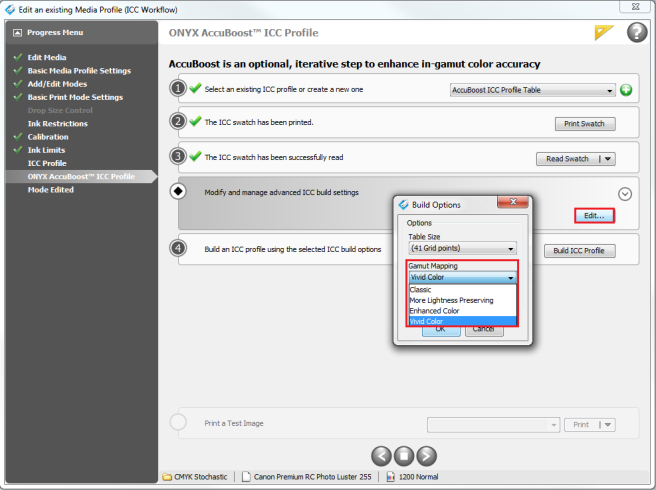Click the yellow ruler measurement icon
The image size is (656, 490).
[604, 32]
